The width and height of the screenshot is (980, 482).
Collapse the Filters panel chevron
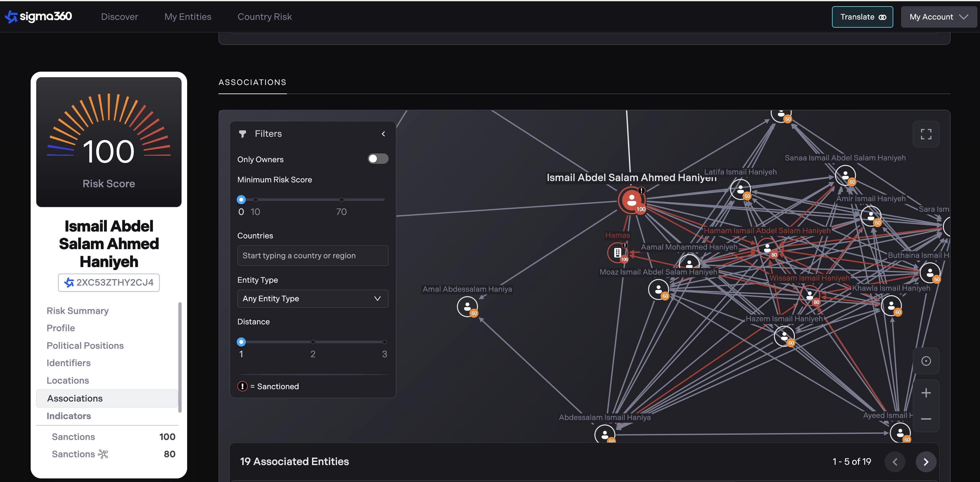pos(383,134)
